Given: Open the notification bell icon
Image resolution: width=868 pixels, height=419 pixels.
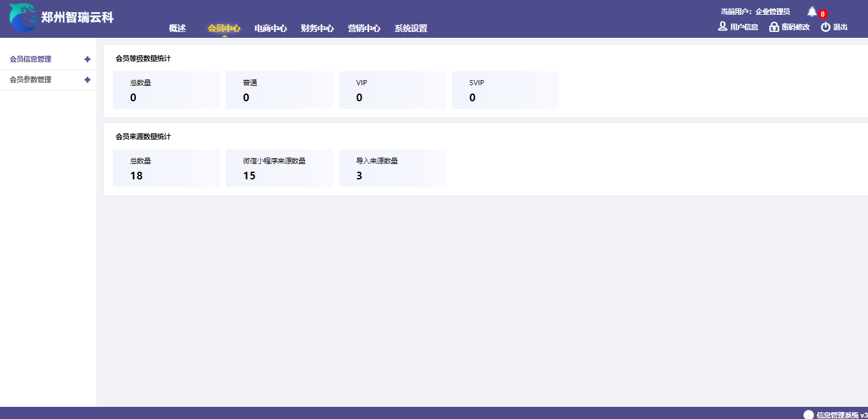Looking at the screenshot, I should [812, 12].
